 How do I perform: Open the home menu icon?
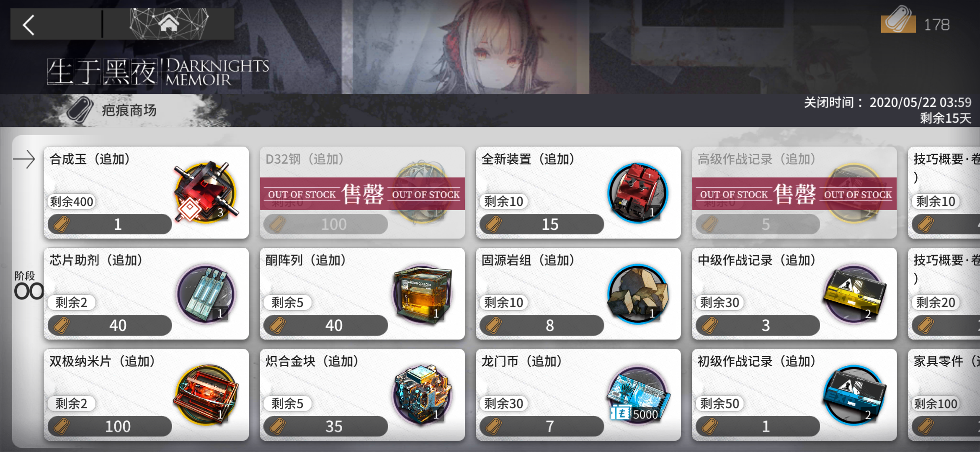pos(169,24)
